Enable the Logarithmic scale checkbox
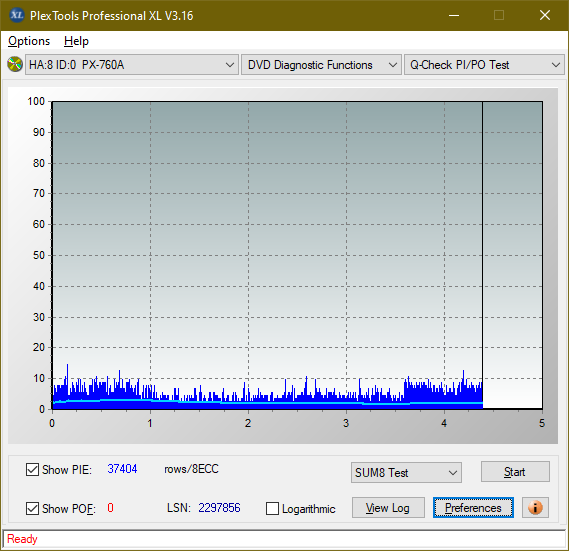This screenshot has height=551, width=569. click(x=272, y=509)
